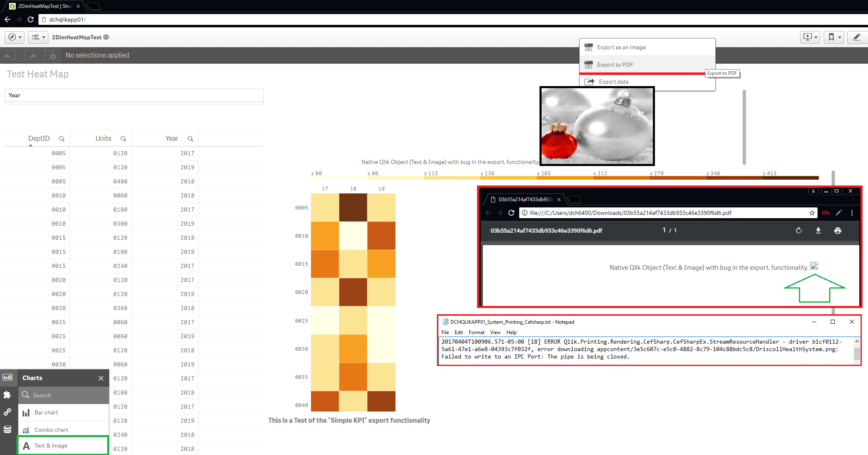Image resolution: width=868 pixels, height=455 pixels.
Task: Open Notepad Edit menu
Action: (x=459, y=332)
